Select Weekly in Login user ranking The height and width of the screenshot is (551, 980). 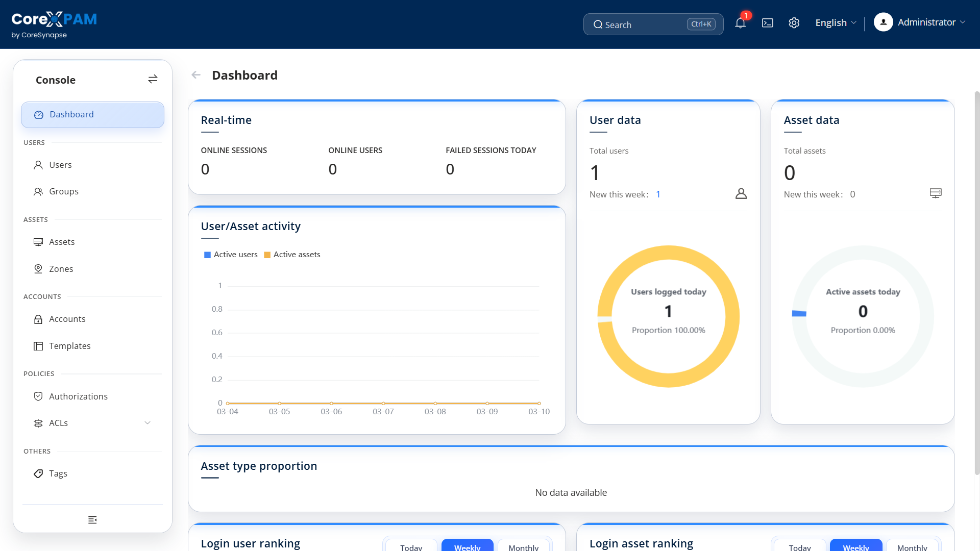[x=468, y=545]
